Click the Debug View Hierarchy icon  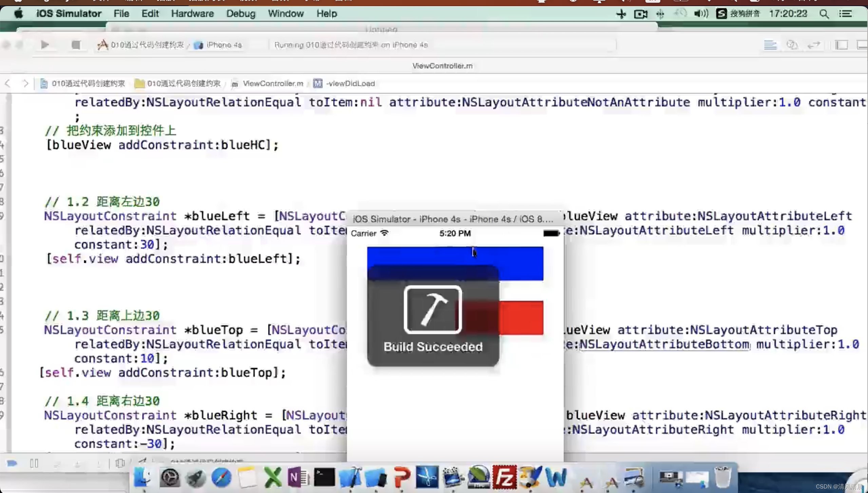click(120, 463)
